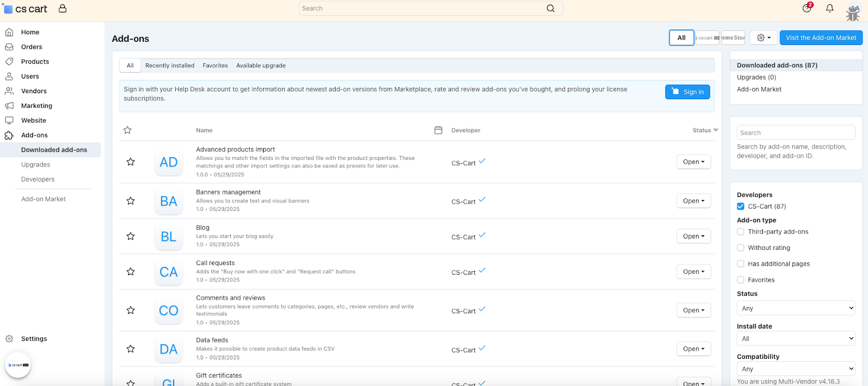
Task: Click the DA add-on logo tile
Action: (x=169, y=349)
